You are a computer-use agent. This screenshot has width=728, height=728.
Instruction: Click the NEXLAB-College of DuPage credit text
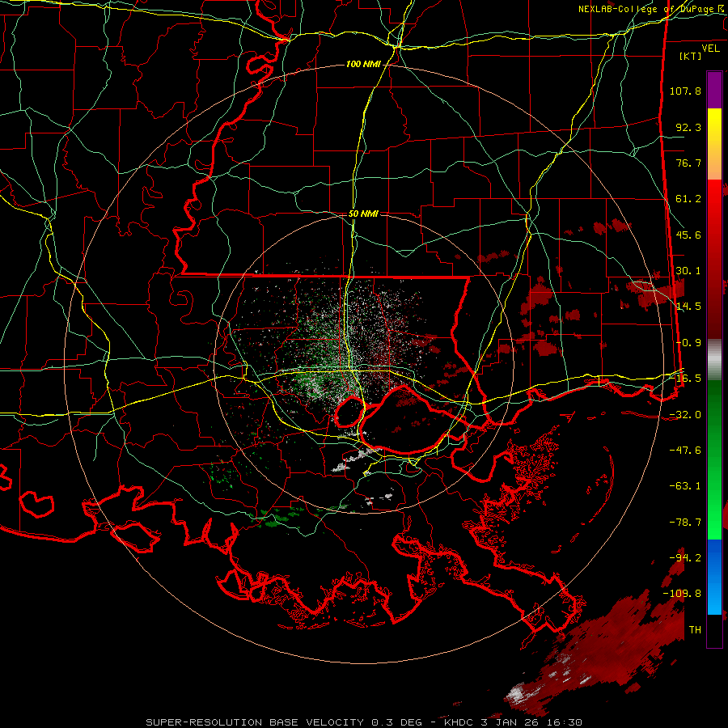(651, 9)
